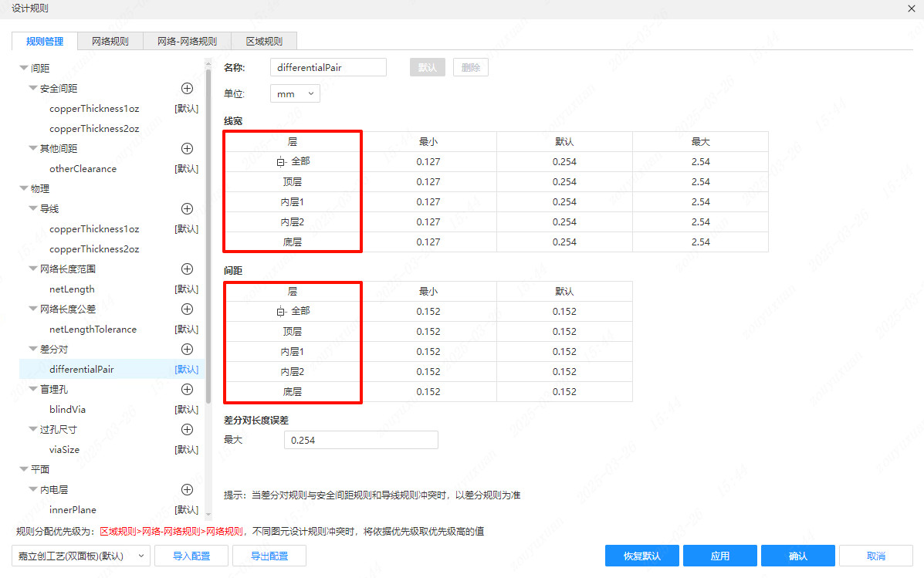Viewport: 924px width, 578px height.
Task: Add a new 盲埋孔 rule
Action: [187, 389]
